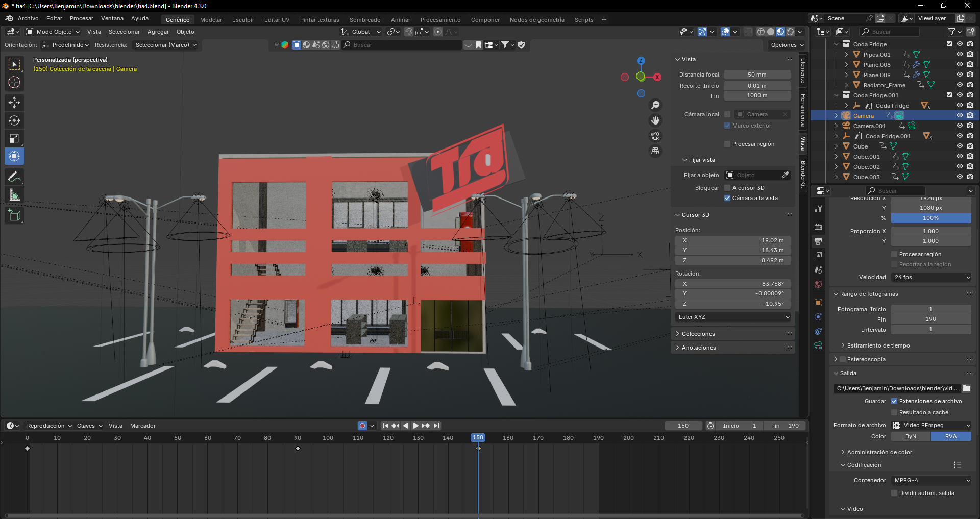The width and height of the screenshot is (980, 519).
Task: Hide Pipes.001 with its eye icon
Action: (x=960, y=54)
